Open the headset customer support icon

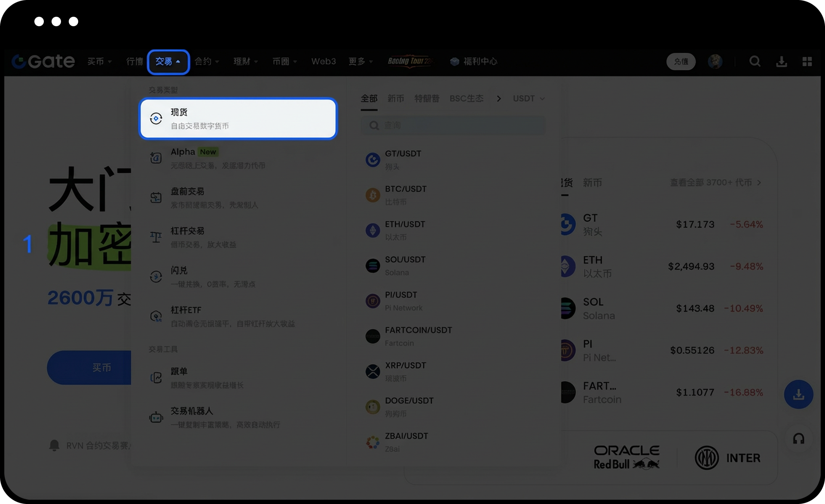[798, 439]
